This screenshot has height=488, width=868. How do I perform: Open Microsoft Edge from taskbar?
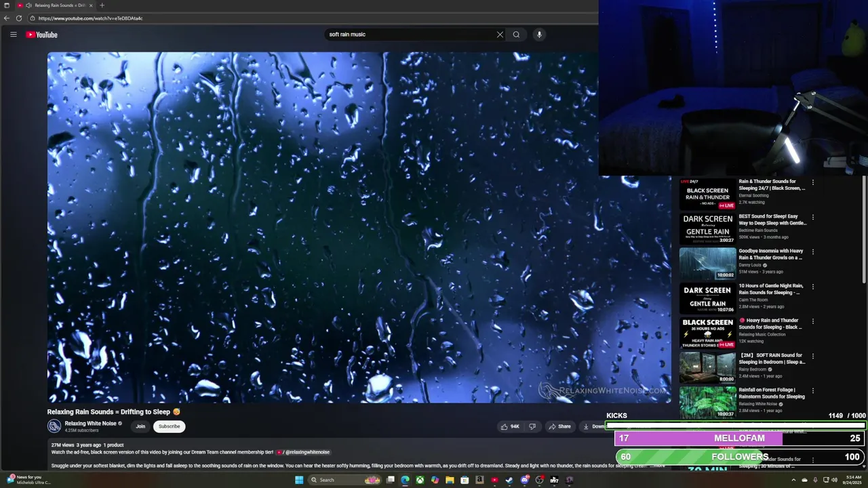(405, 480)
